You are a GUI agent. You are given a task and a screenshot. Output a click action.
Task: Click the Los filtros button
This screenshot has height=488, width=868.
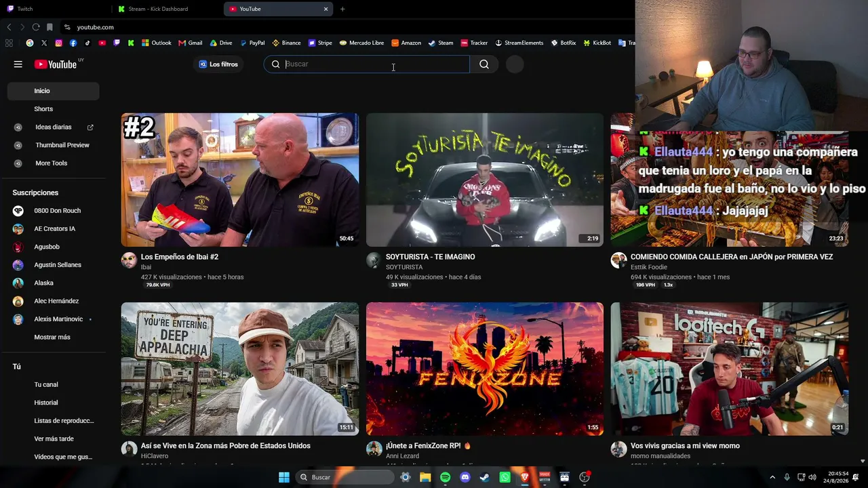click(x=218, y=64)
